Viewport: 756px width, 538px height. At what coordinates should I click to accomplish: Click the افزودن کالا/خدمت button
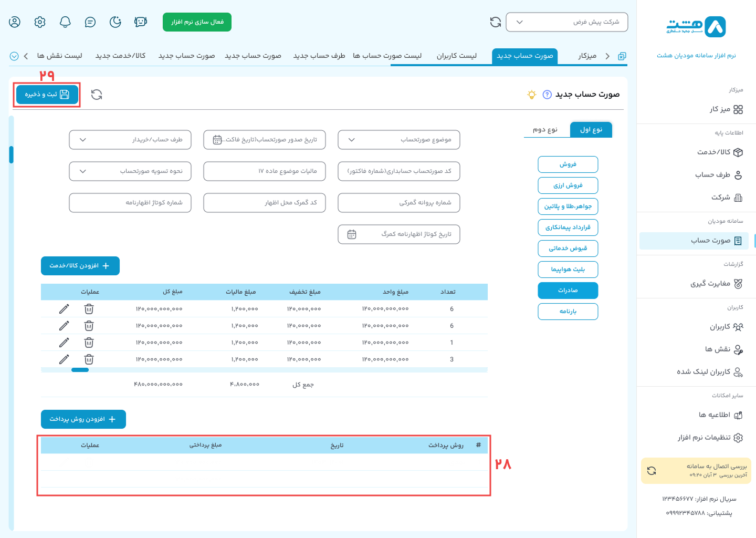(80, 266)
